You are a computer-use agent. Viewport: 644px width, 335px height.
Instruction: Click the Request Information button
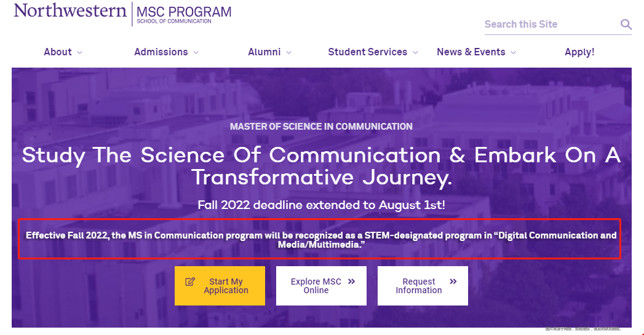pos(423,286)
